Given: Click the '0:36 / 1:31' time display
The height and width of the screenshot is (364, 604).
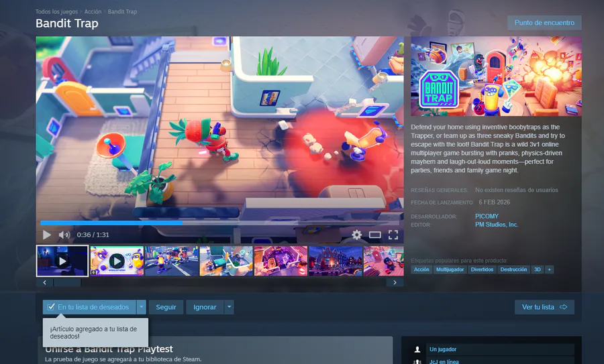Looking at the screenshot, I should click(x=93, y=235).
